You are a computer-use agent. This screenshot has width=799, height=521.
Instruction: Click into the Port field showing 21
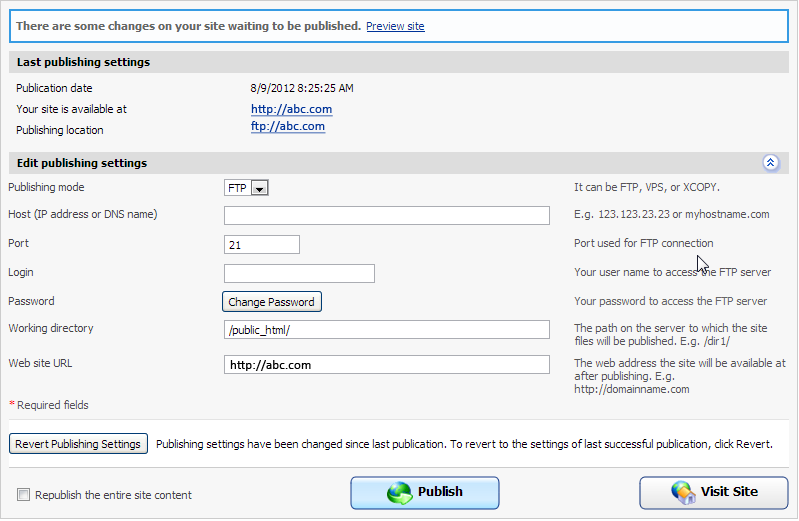[262, 245]
